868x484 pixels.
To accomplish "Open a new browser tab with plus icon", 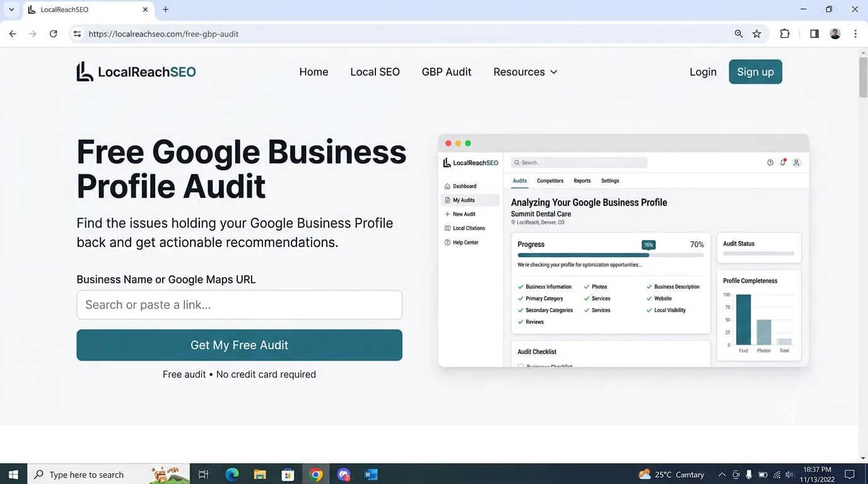I will pyautogui.click(x=165, y=9).
